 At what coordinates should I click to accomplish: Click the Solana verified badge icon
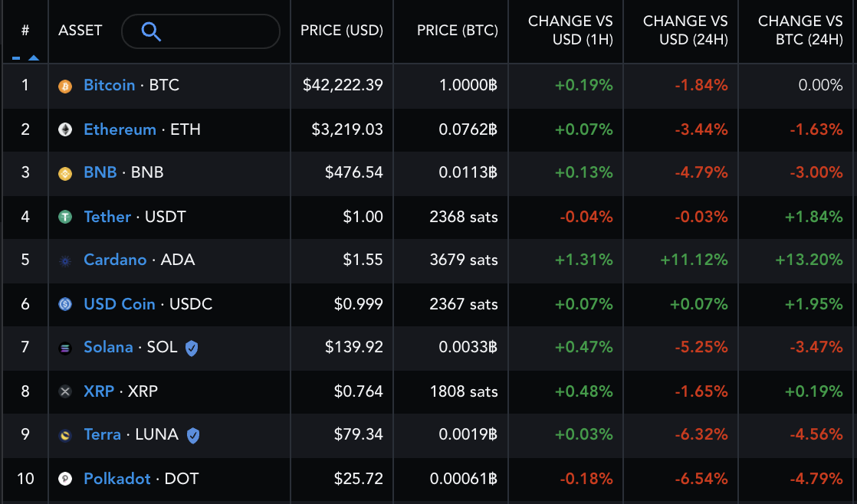192,348
